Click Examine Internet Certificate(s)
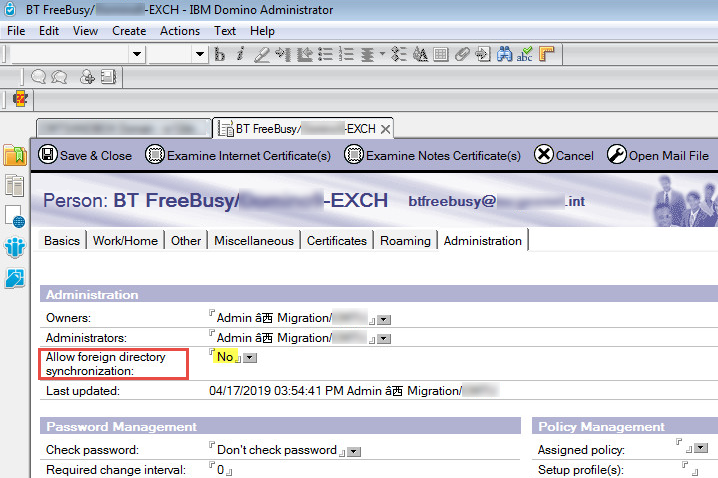The width and height of the screenshot is (718, 478). 238,155
